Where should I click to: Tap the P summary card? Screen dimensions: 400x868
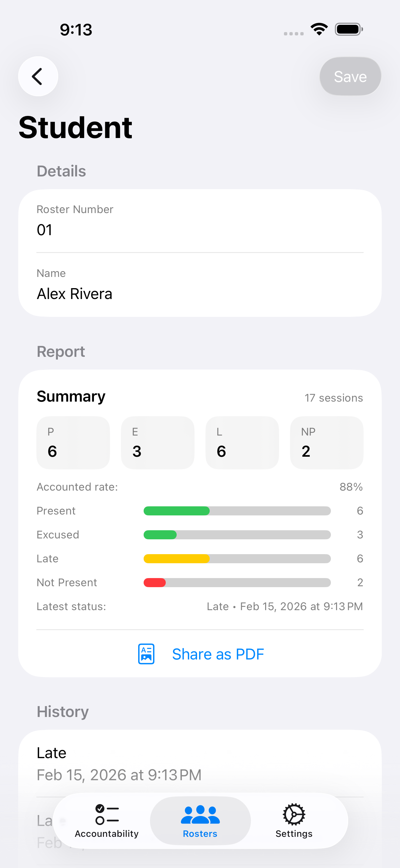click(x=73, y=442)
